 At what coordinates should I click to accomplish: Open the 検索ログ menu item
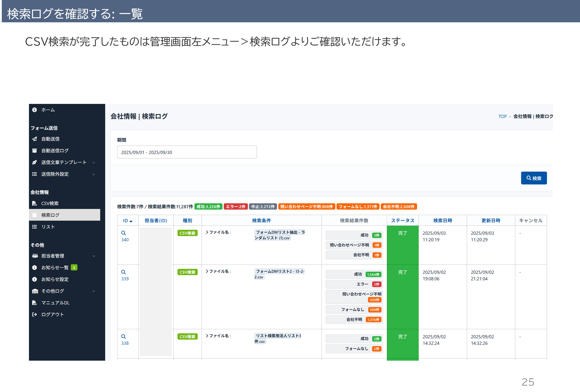[x=50, y=215]
